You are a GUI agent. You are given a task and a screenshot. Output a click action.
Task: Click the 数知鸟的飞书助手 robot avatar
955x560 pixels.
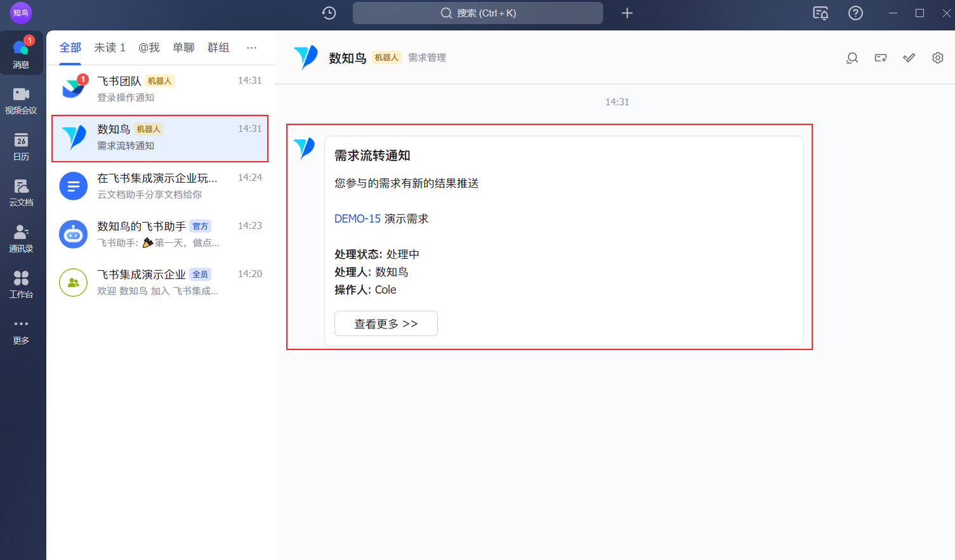tap(74, 234)
